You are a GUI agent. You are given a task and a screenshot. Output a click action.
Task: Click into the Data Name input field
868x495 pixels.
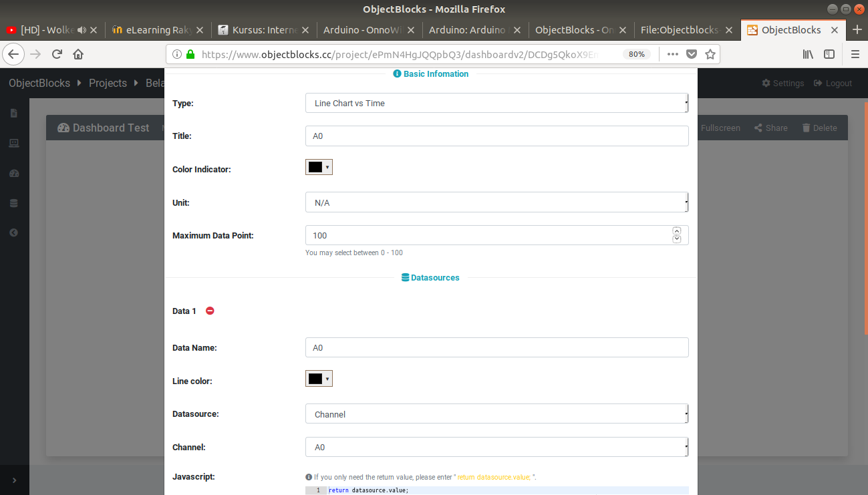point(496,347)
